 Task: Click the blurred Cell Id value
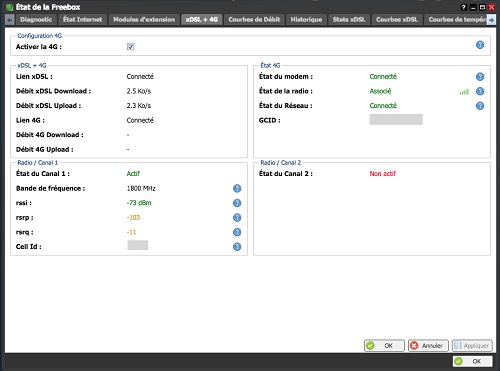[x=138, y=245]
